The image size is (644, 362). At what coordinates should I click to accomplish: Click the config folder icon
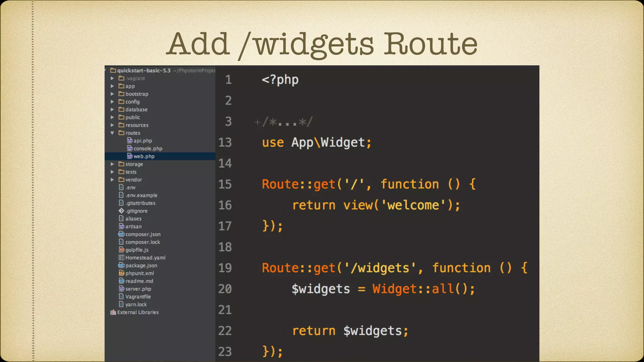coord(121,101)
